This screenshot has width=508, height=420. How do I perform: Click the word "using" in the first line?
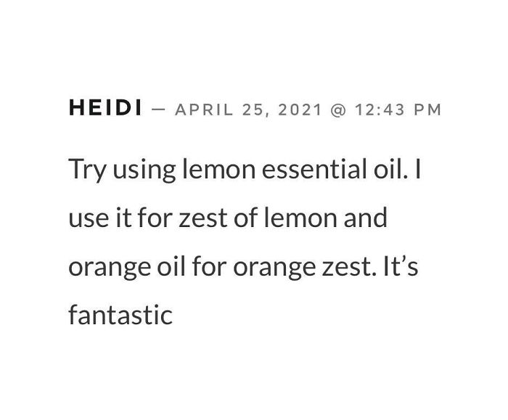(x=144, y=170)
